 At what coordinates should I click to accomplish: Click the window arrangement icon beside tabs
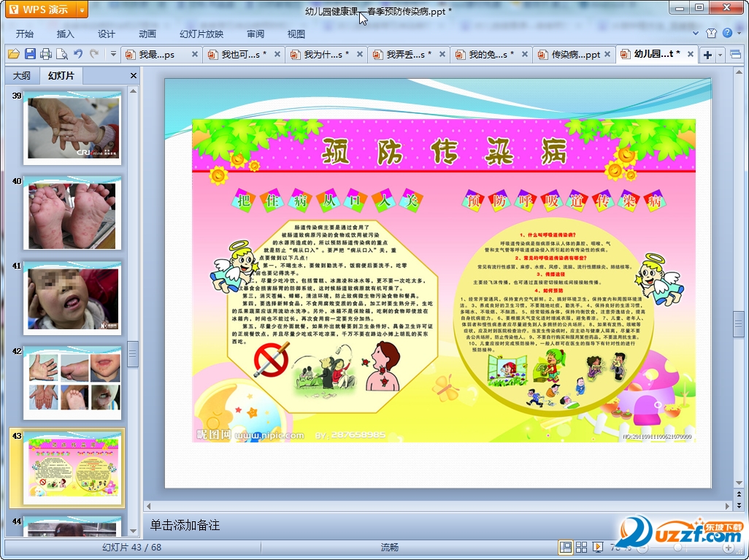coord(736,55)
